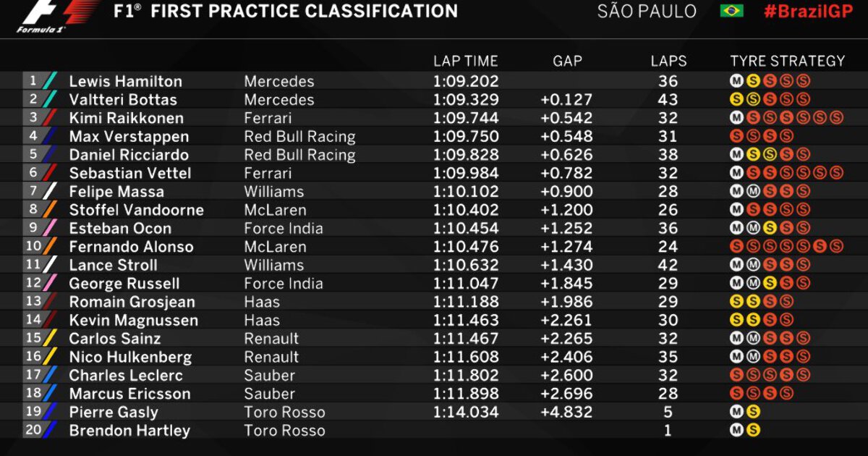Screen dimensions: 868x456
Task: Click the Force India team name for George Russell
Action: (284, 284)
